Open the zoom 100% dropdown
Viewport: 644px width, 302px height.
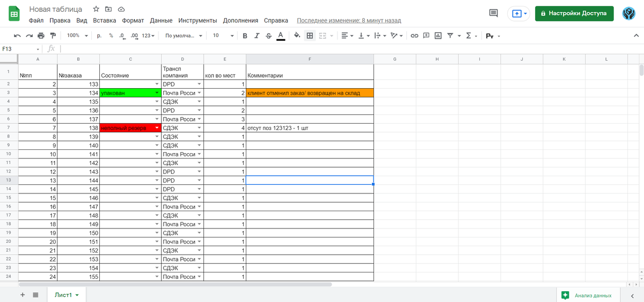coord(77,35)
